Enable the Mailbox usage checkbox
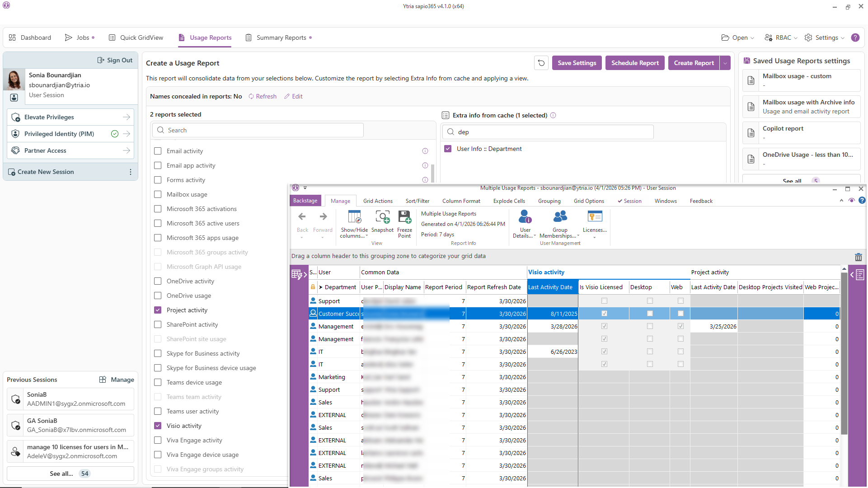The height and width of the screenshot is (488, 868). [x=158, y=194]
